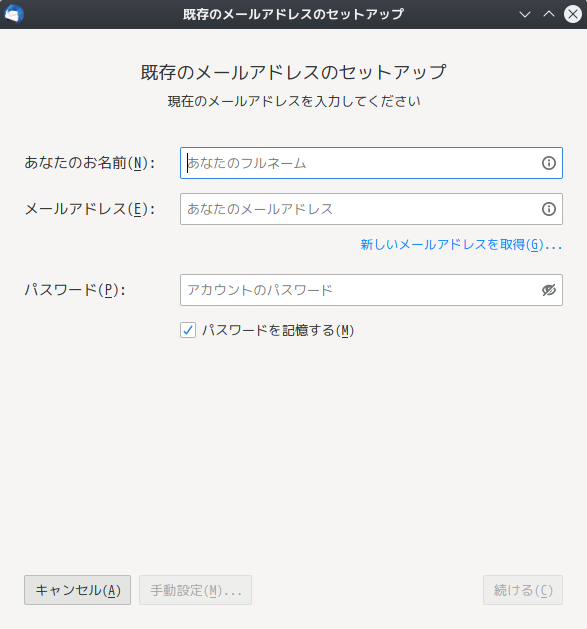Select the あなたのメールアドレス email input field
Screen dimensions: 587x629
[x=371, y=209]
